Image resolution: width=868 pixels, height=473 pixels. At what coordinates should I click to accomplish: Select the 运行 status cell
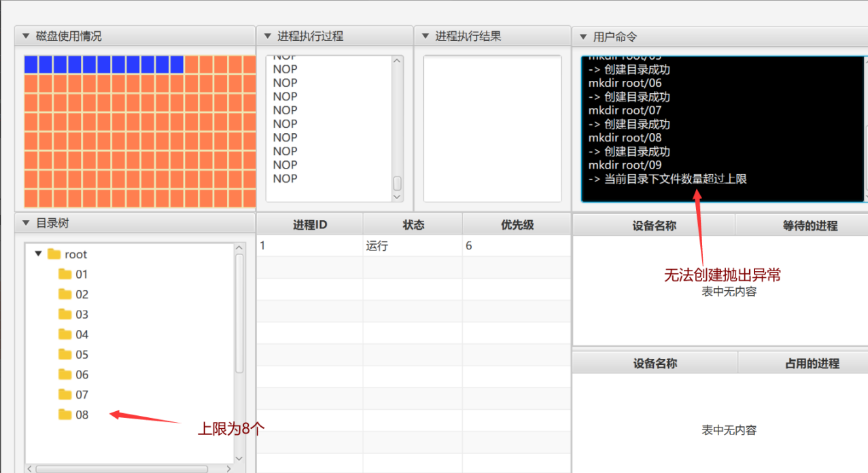pos(413,246)
